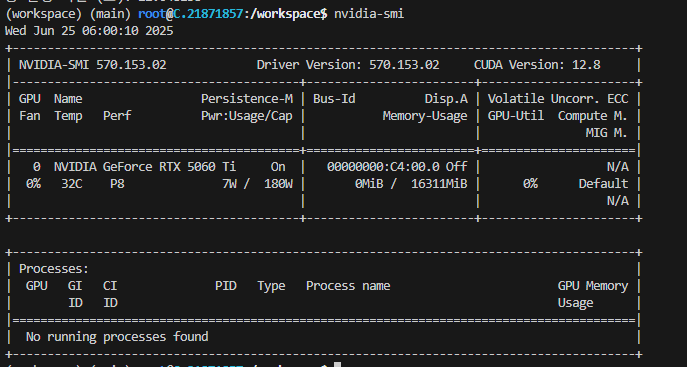Click the NVIDIA-SMI 570.153.02 version text
The height and width of the screenshot is (367, 687).
click(x=92, y=65)
